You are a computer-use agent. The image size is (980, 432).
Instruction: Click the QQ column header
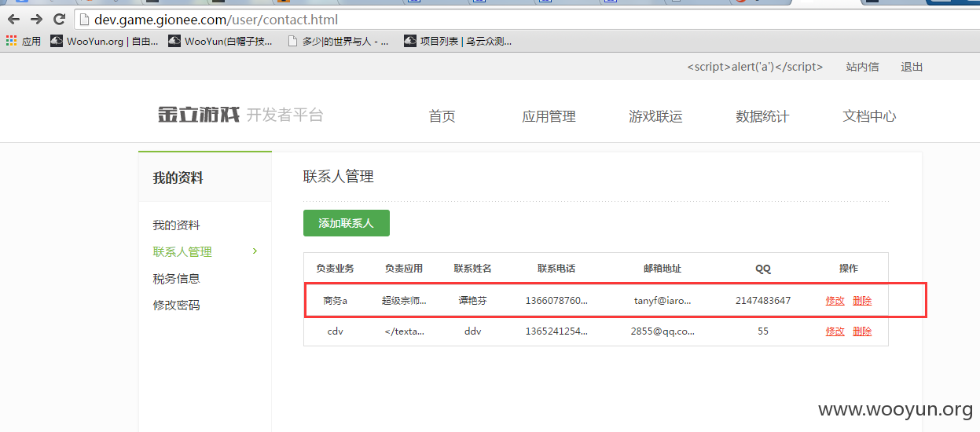763,269
